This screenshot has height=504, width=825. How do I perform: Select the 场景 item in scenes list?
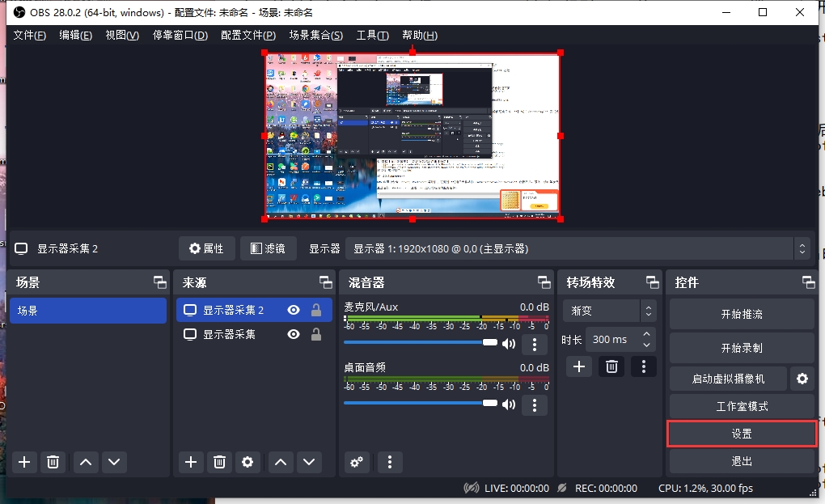[87, 311]
